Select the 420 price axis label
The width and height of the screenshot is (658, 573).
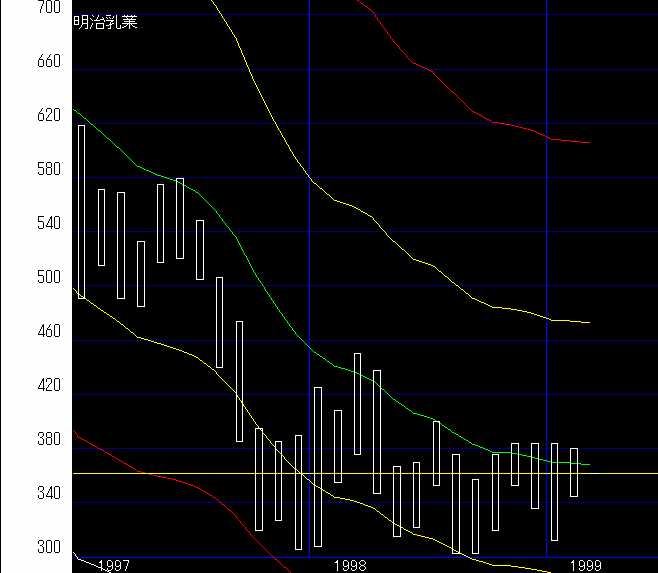pyautogui.click(x=20, y=386)
